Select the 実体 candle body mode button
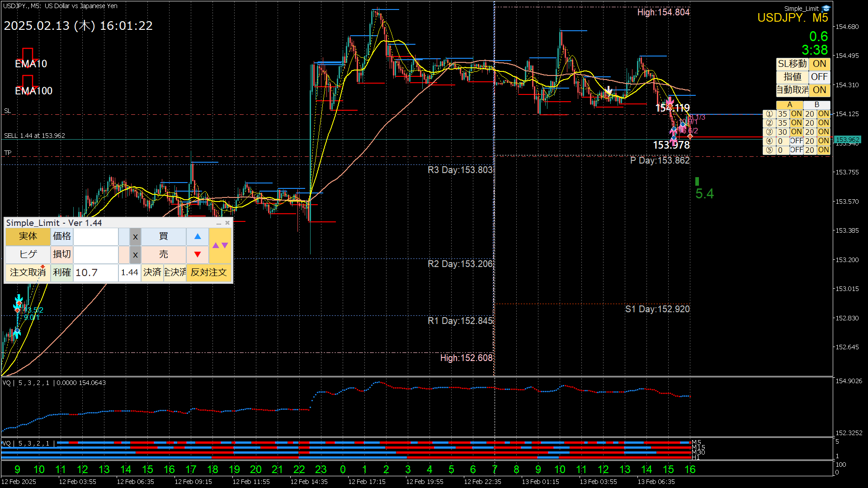The width and height of the screenshot is (868, 488). [28, 236]
